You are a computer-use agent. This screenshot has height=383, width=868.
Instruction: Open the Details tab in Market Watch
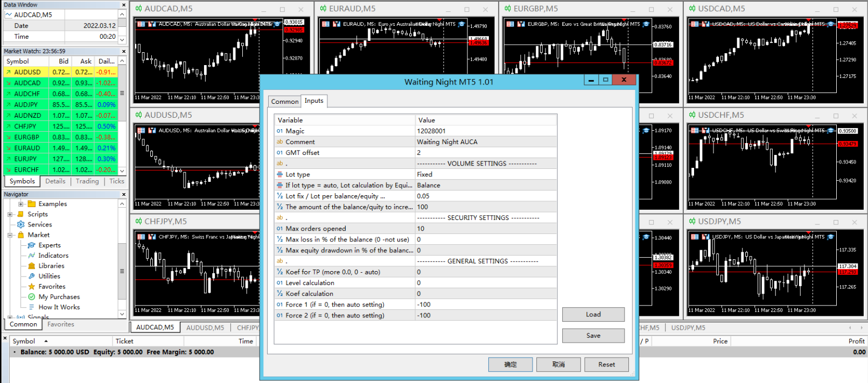55,181
